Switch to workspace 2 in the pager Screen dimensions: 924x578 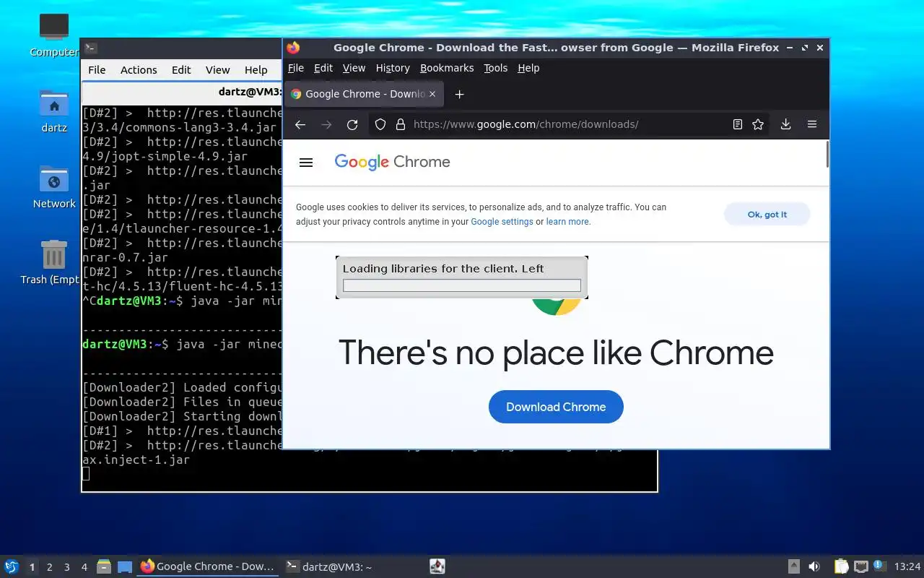pyautogui.click(x=49, y=567)
